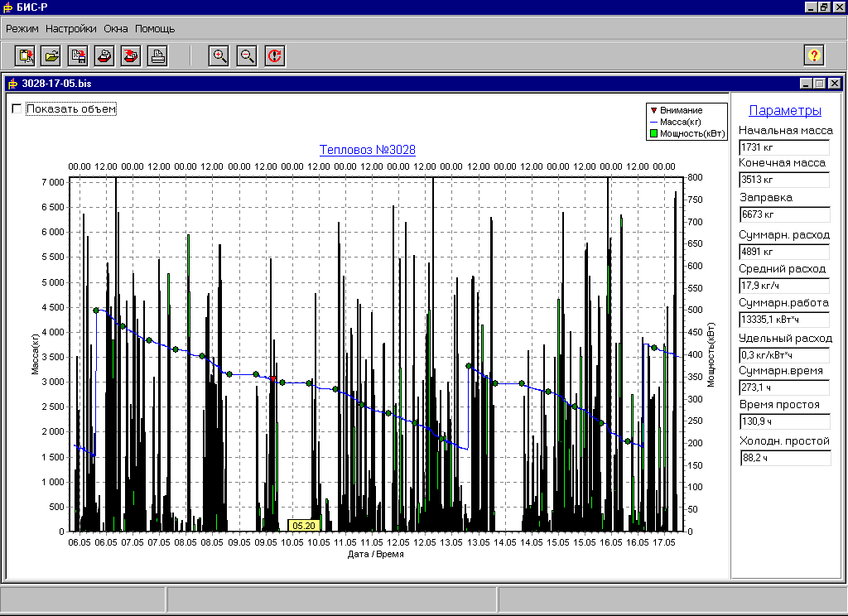Maximize the 3028-17-05.bis document window
The image size is (848, 616).
click(x=820, y=84)
